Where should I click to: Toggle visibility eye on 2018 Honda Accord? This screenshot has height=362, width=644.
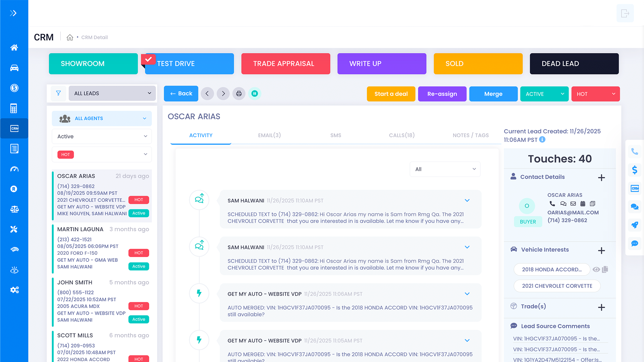596,269
